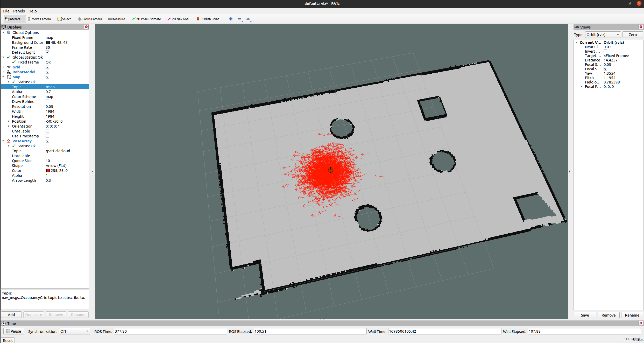Select the 2D Pose Estimate tool
The height and width of the screenshot is (343, 644).
pos(146,19)
